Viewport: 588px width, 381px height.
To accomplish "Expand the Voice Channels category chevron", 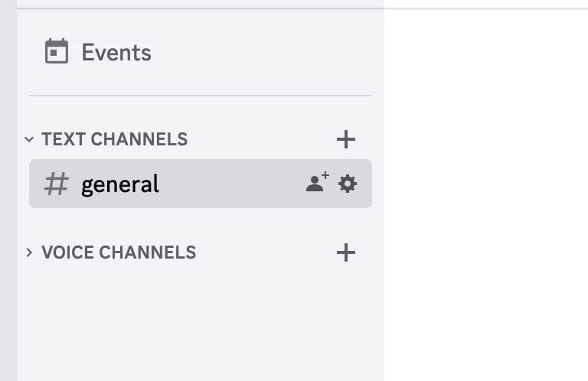I will click(29, 252).
